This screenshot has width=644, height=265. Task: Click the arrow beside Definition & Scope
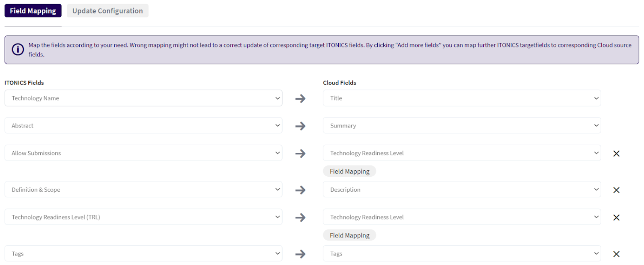[x=300, y=190]
